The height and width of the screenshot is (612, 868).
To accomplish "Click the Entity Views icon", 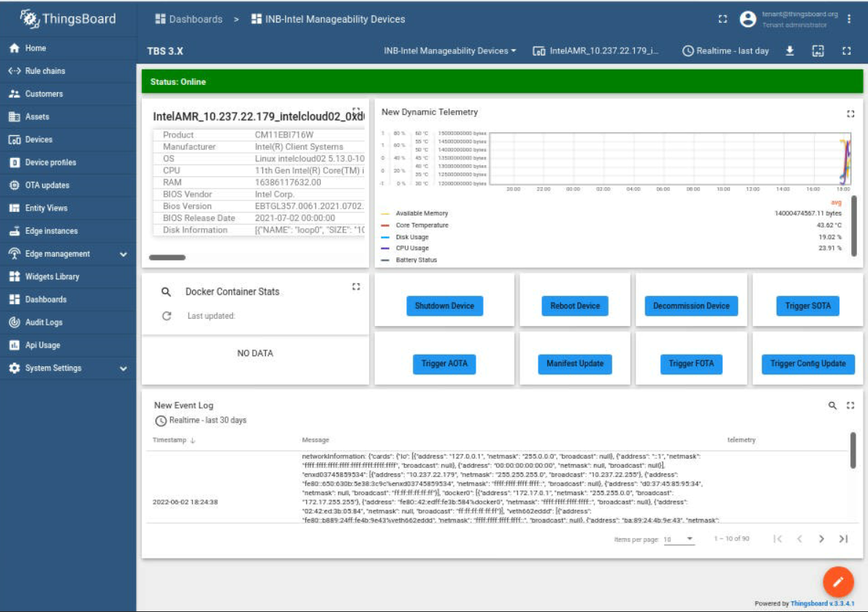I will point(15,208).
